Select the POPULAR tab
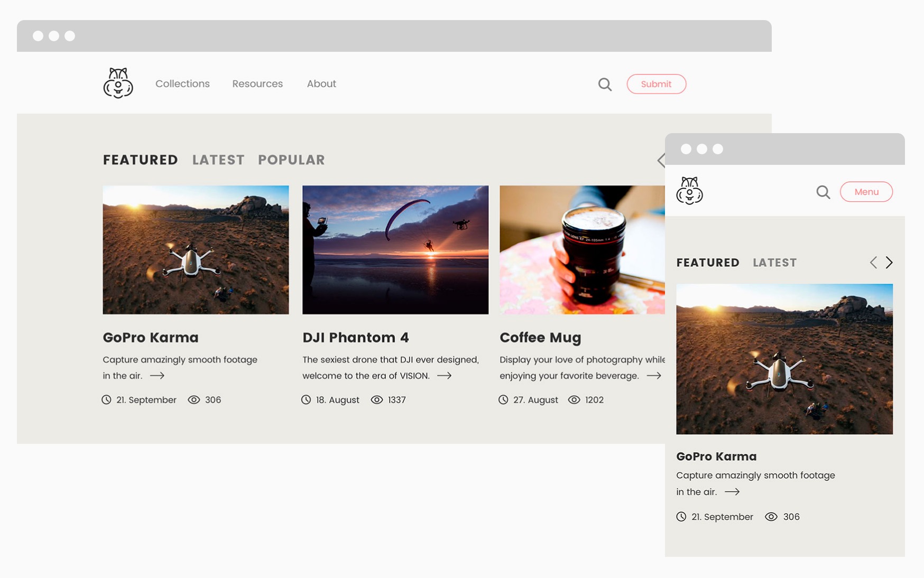Screen dimensions: 924x578 (291, 160)
